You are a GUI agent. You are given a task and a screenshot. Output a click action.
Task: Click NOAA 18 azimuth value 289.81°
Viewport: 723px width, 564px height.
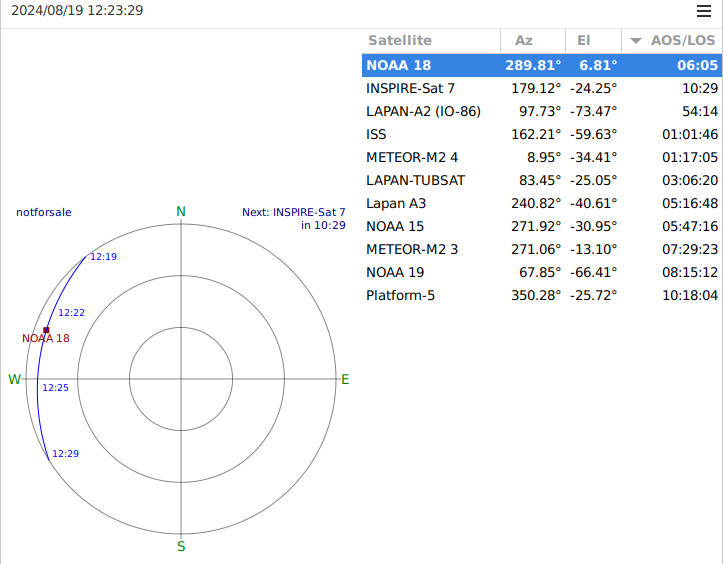click(533, 65)
